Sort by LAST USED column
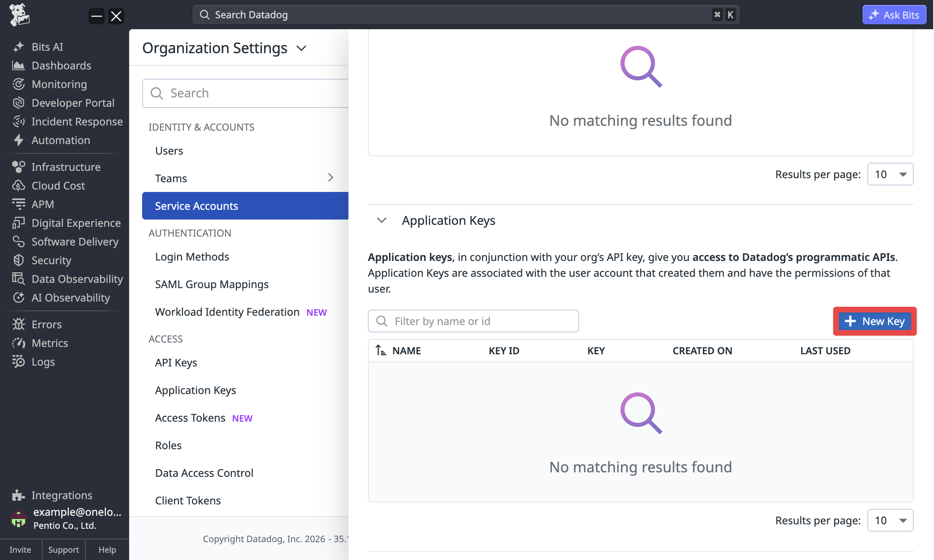This screenshot has height=560, width=934. coord(825,350)
